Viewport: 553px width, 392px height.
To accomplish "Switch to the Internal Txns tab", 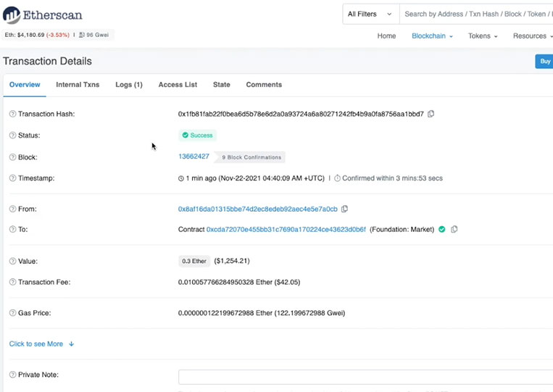I will coord(78,85).
